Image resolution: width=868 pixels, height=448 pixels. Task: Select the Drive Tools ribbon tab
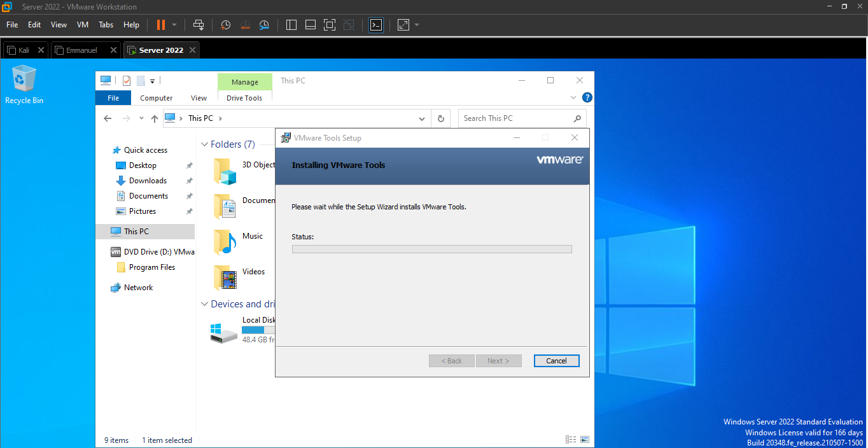pyautogui.click(x=244, y=98)
